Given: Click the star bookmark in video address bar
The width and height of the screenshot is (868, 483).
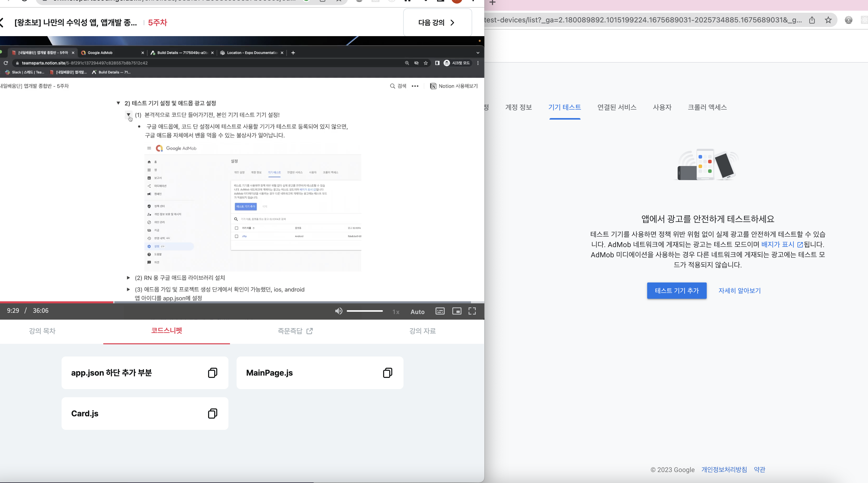Looking at the screenshot, I should click(x=426, y=63).
